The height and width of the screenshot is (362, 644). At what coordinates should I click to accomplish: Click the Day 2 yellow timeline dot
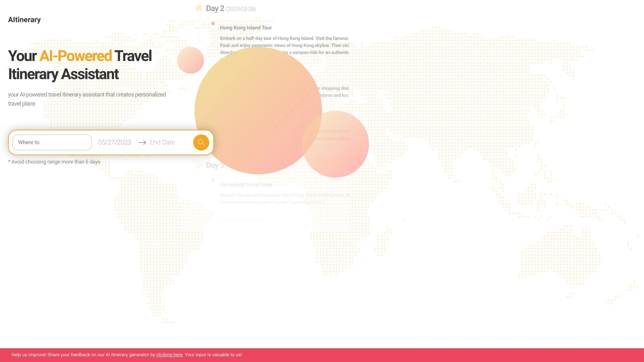tap(199, 8)
